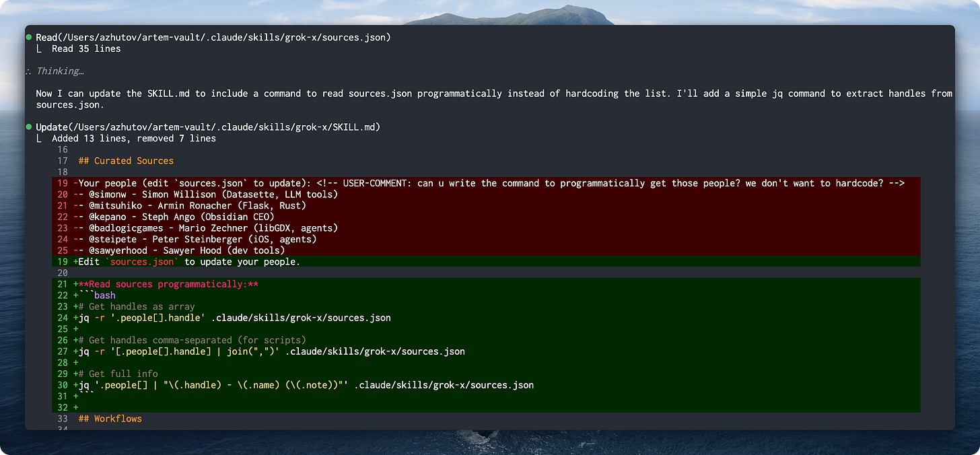Click the green bullet beside Read sources.json
The width and height of the screenshot is (980, 455).
tap(29, 38)
